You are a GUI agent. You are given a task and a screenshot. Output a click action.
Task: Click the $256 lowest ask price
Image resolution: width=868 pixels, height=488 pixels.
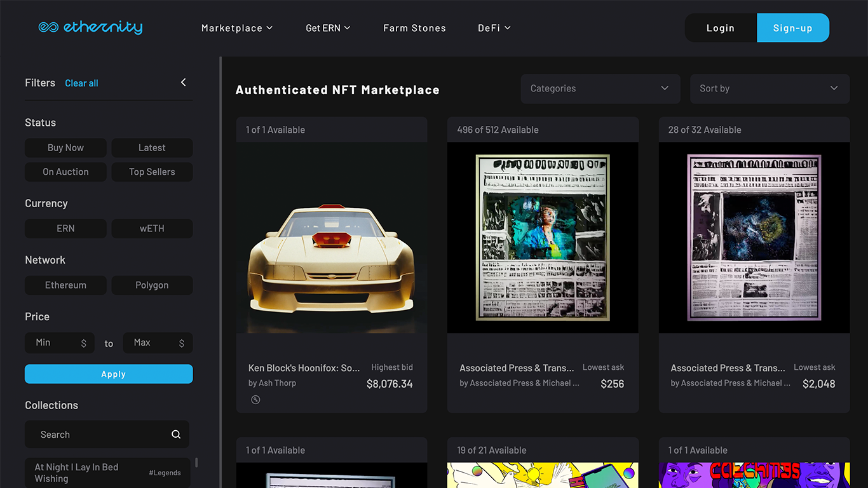click(x=613, y=384)
